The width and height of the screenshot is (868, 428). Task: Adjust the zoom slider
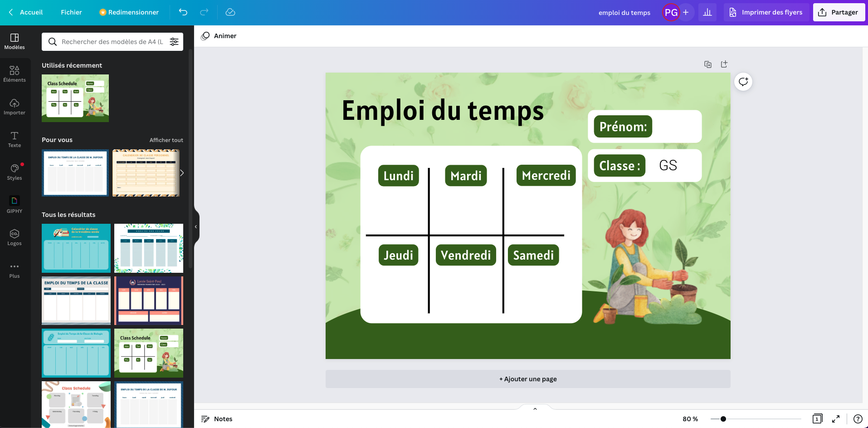724,418
